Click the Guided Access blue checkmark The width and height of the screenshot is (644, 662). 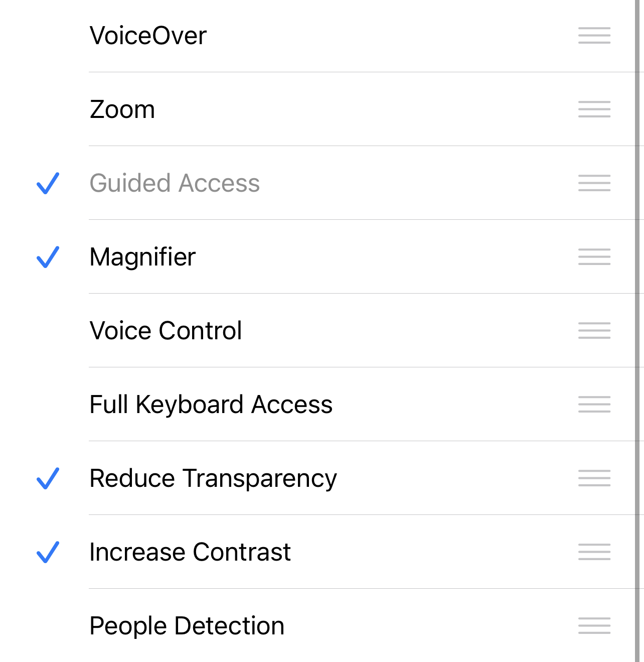[48, 183]
